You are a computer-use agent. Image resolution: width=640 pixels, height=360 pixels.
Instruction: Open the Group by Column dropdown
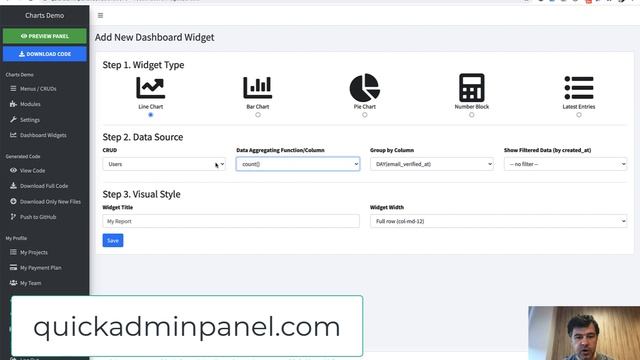tap(431, 164)
